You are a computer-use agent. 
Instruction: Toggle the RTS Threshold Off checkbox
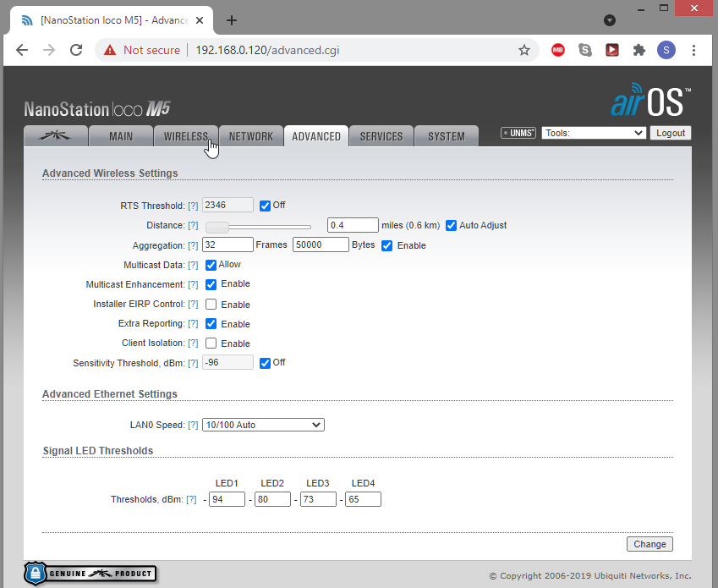click(x=265, y=206)
